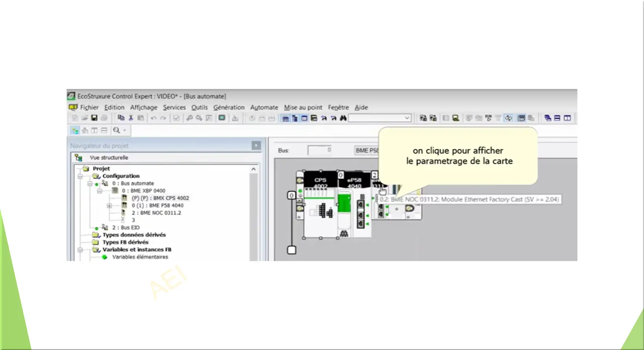This screenshot has height=350, width=644.
Task: Click the tile vertically windows icon
Action: point(567,118)
